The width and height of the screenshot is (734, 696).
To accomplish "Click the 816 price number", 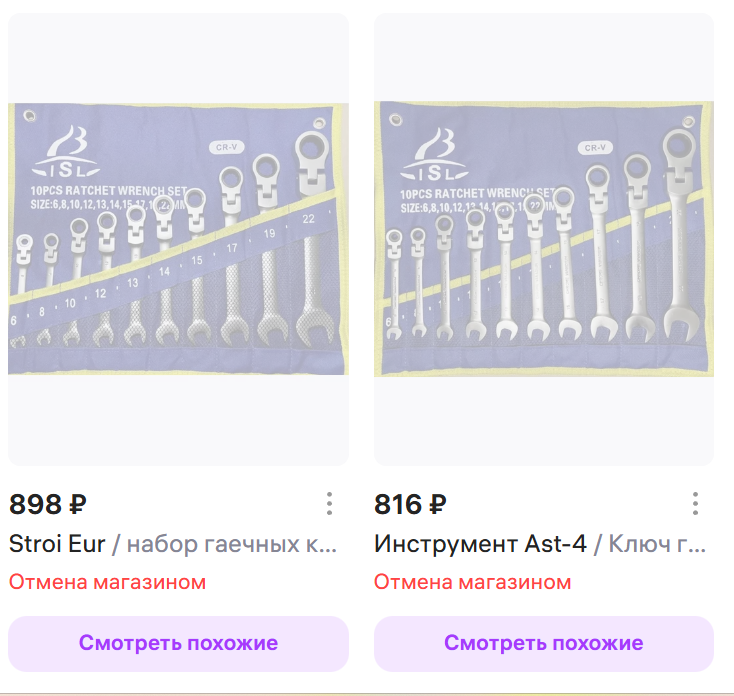I will click(398, 505).
